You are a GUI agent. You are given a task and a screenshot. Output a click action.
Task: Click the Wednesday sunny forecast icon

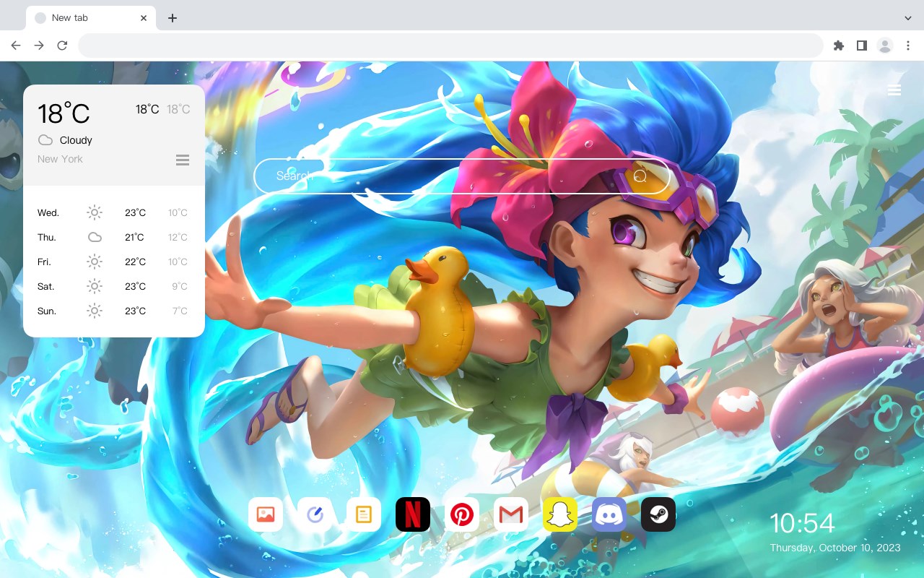coord(95,212)
